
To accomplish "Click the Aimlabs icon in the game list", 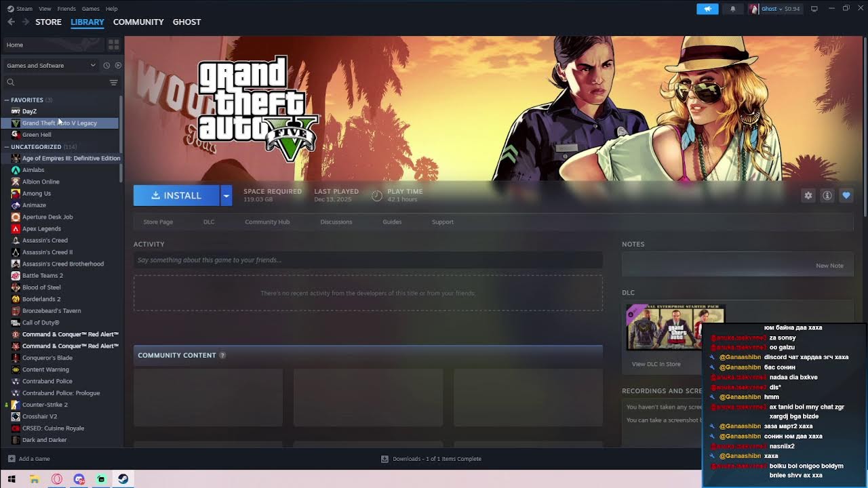I will coord(16,170).
